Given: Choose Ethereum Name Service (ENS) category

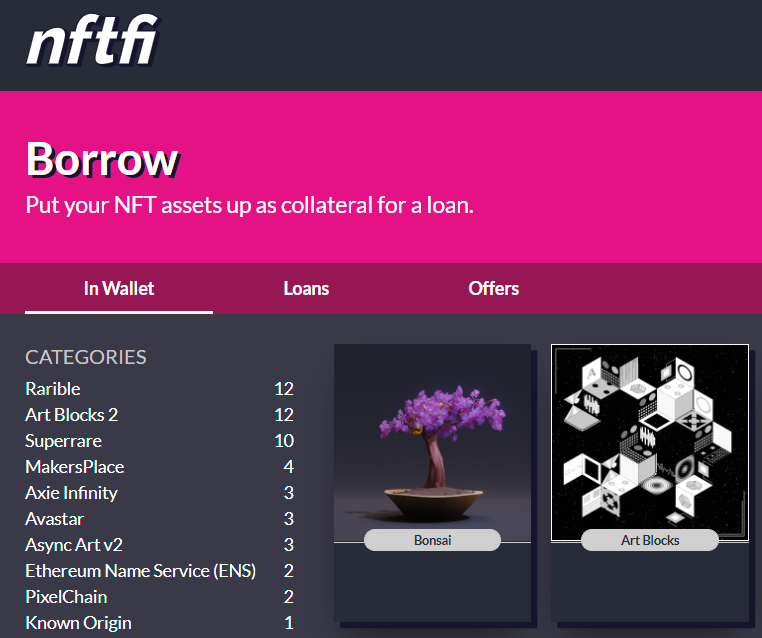Looking at the screenshot, I should [140, 571].
